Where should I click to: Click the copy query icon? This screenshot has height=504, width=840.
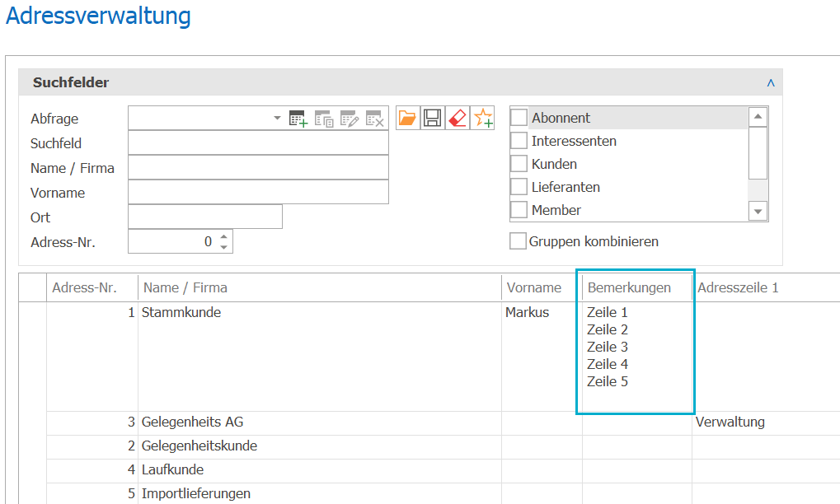[324, 119]
